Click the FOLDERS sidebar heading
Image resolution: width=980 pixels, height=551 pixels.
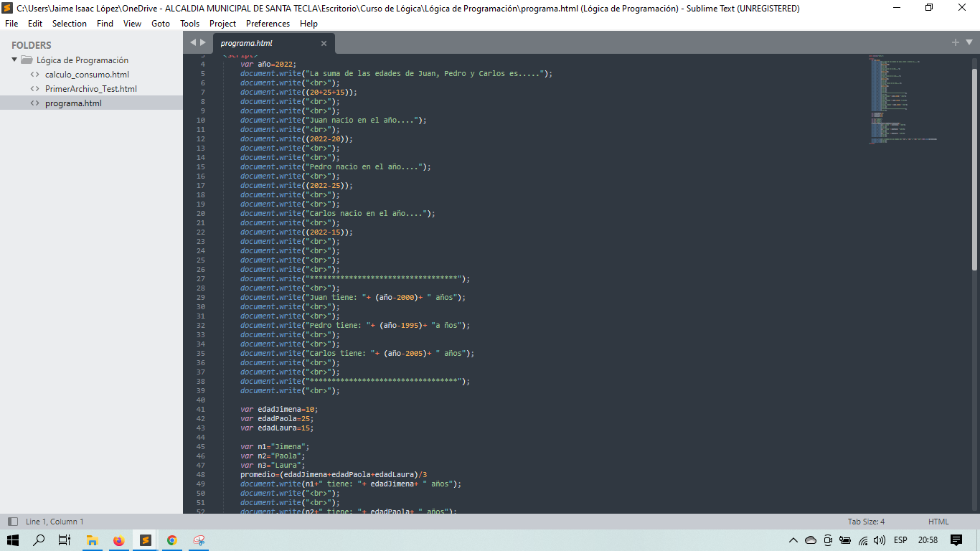[32, 45]
